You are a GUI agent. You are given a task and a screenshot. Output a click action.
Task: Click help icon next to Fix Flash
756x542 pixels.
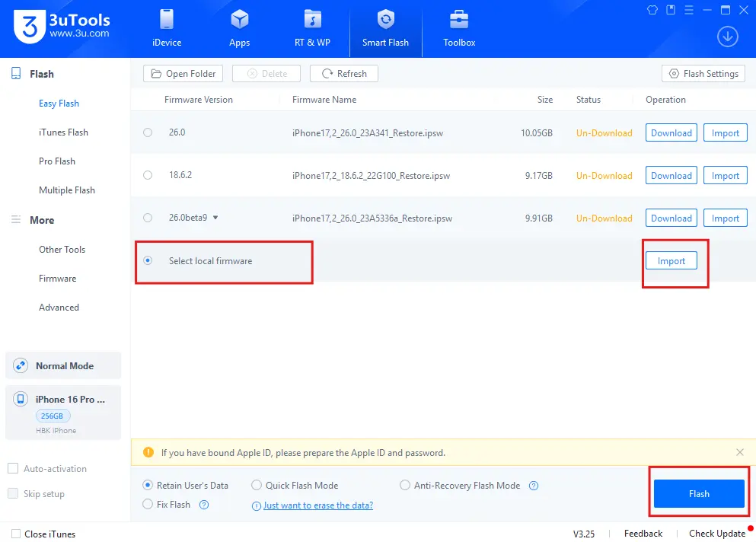pos(204,505)
